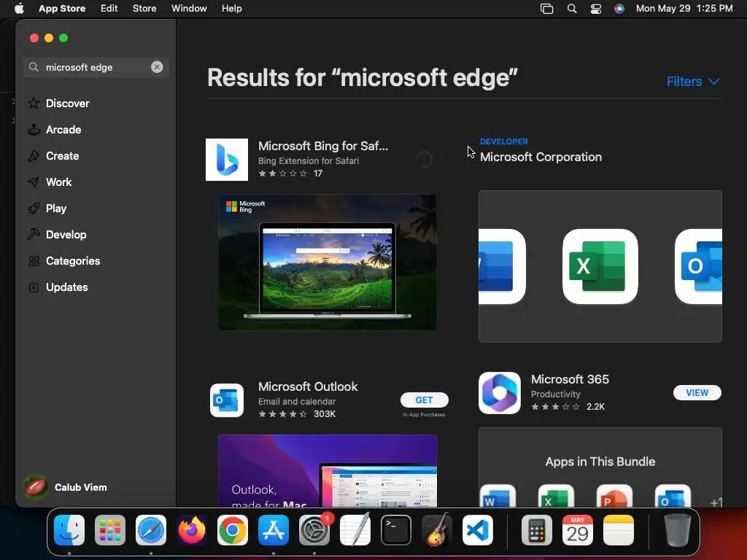Open the Window menu
Viewport: 747px width, 560px height.
[x=189, y=9]
